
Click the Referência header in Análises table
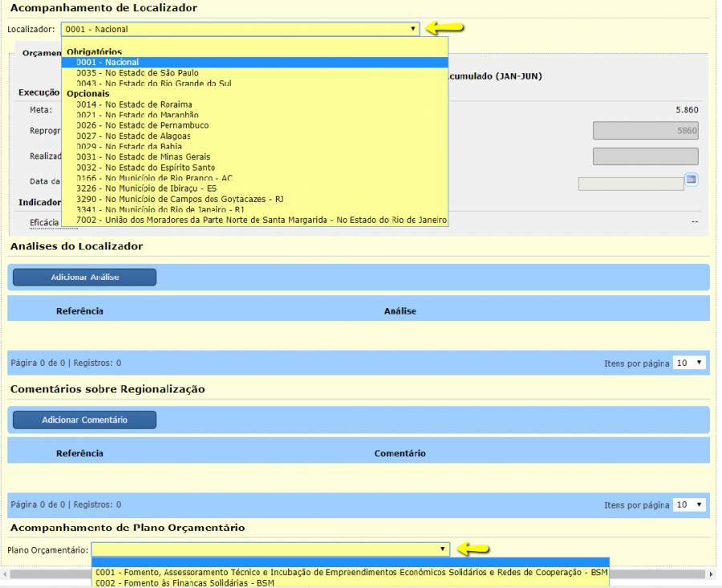click(79, 311)
